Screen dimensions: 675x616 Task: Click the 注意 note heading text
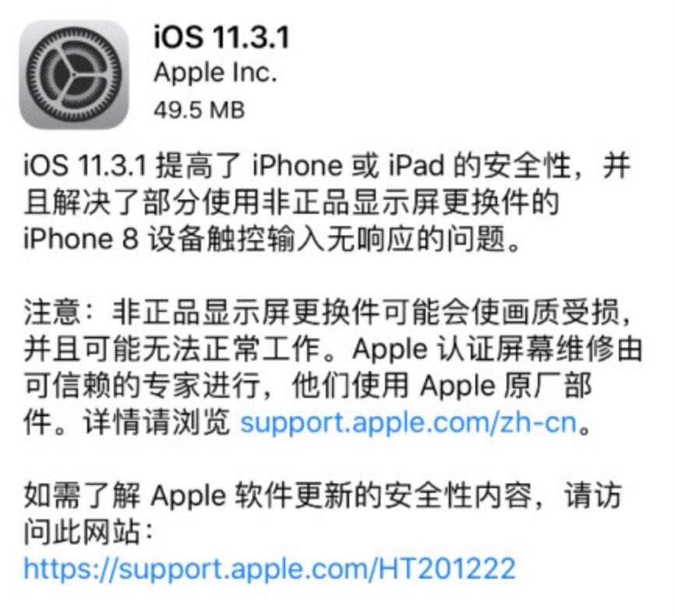(51, 313)
